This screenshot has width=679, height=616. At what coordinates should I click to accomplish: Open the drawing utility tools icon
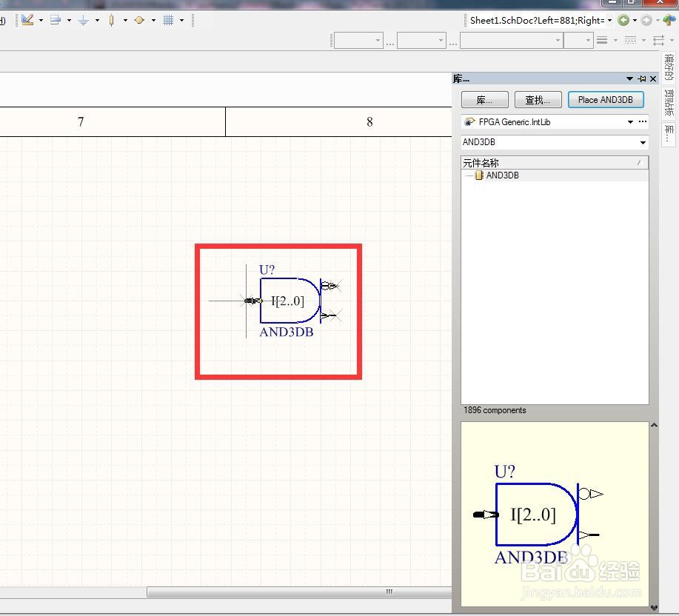27,20
